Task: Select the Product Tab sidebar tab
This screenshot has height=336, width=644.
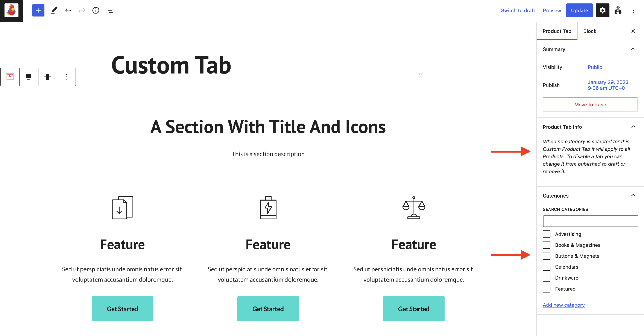Action: click(557, 31)
